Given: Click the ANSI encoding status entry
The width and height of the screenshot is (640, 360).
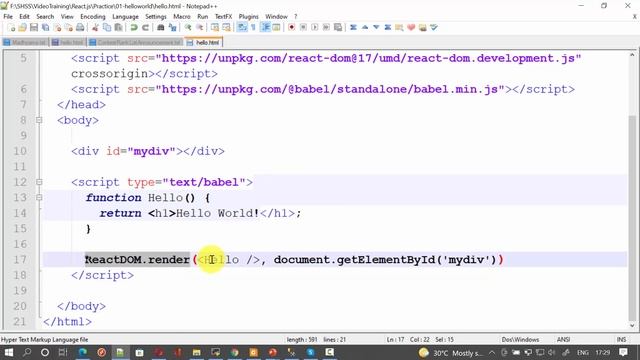Looking at the screenshot, I should tap(563, 340).
